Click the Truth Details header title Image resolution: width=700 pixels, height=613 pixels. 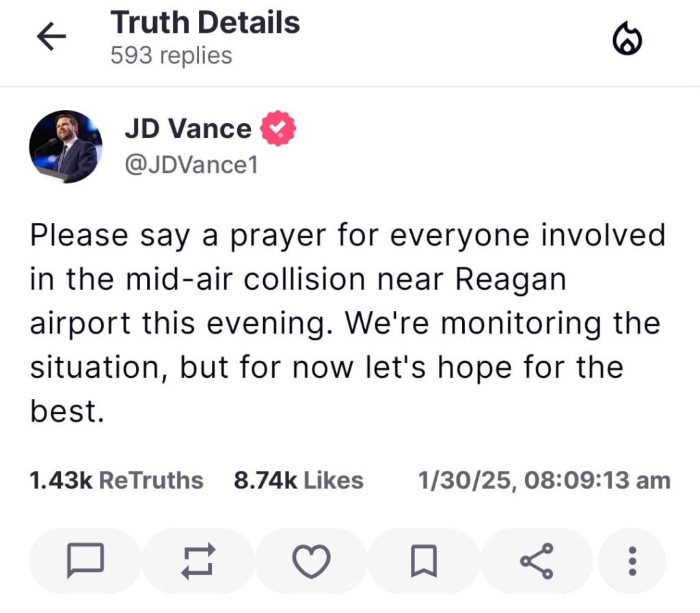tap(205, 23)
